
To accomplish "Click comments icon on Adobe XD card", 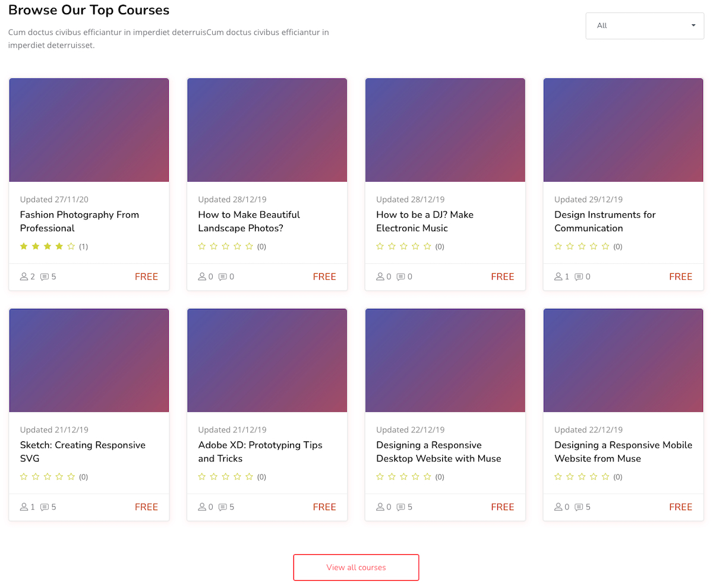I will click(x=223, y=507).
